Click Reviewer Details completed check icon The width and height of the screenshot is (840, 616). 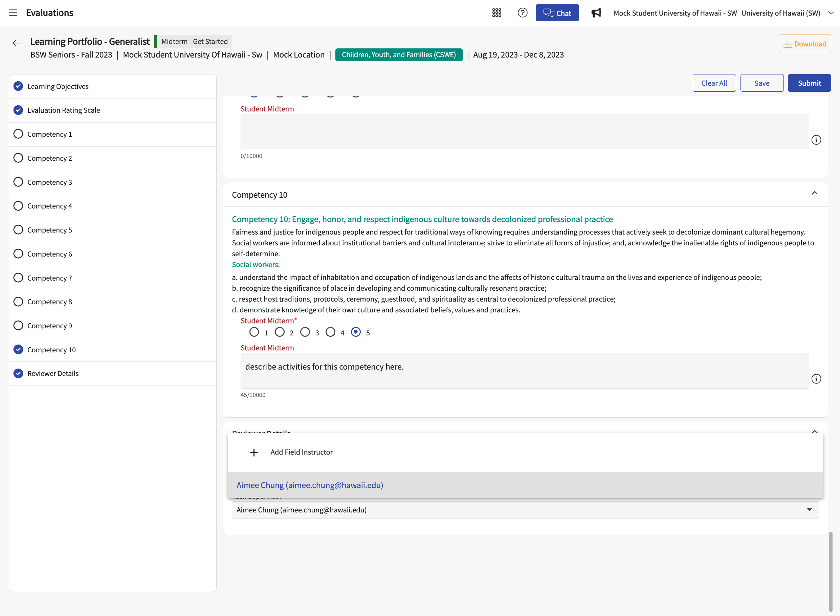click(x=18, y=373)
